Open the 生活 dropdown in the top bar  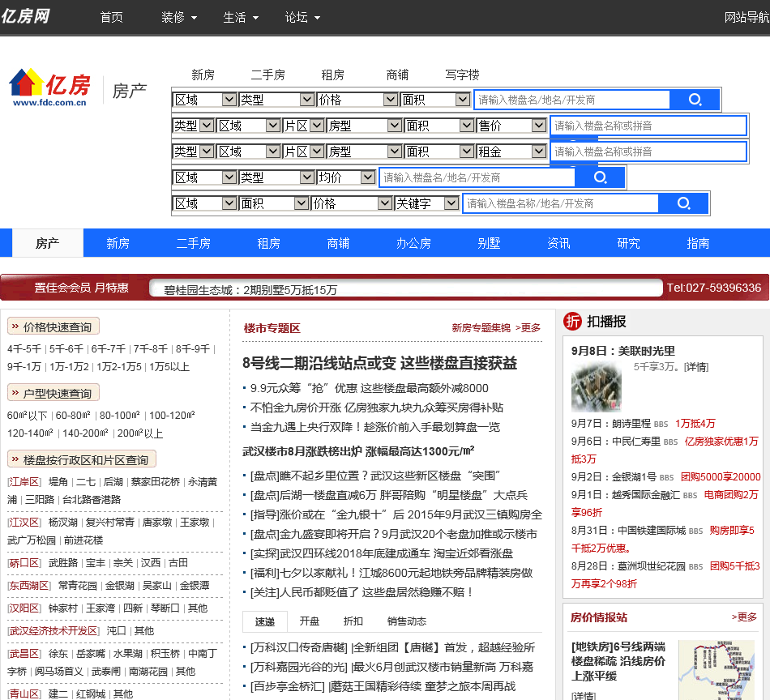[x=240, y=18]
